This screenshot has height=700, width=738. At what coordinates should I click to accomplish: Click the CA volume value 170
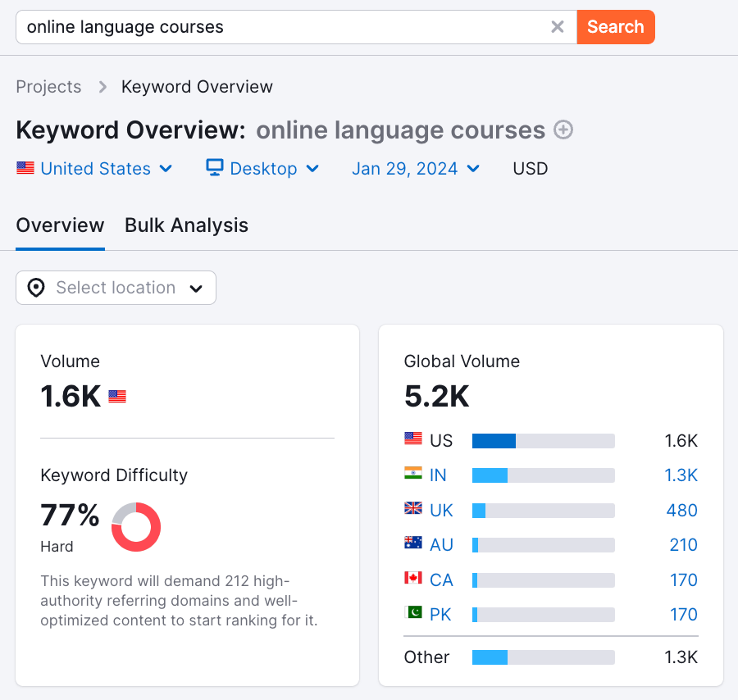(x=683, y=580)
